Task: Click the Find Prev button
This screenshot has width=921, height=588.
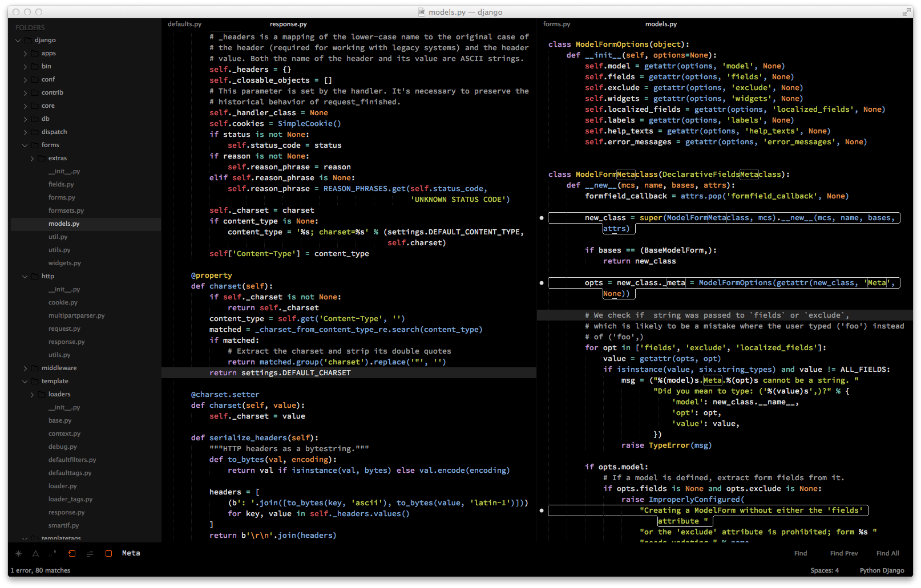Action: 844,553
